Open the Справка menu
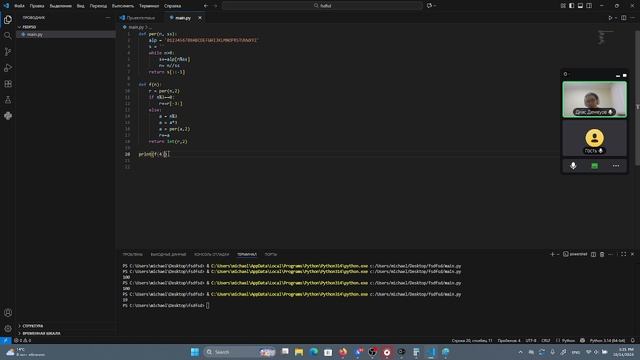Screen dimensions: 640x360 point(172,6)
